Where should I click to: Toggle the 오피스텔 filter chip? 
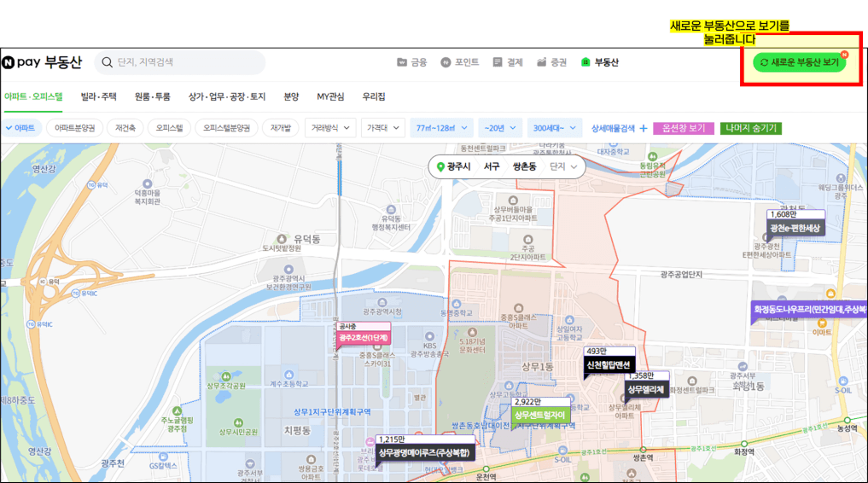[x=168, y=128]
